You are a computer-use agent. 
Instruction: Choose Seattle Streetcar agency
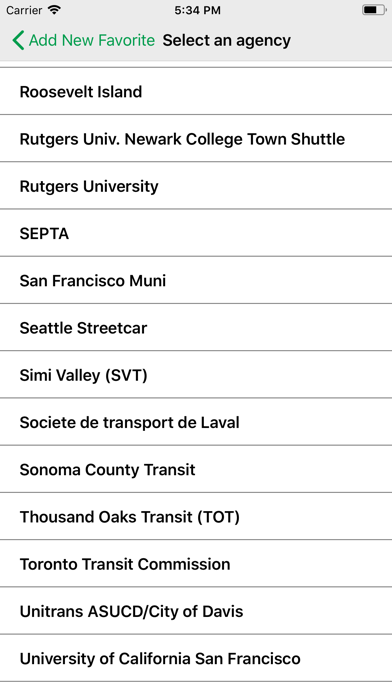click(x=196, y=328)
